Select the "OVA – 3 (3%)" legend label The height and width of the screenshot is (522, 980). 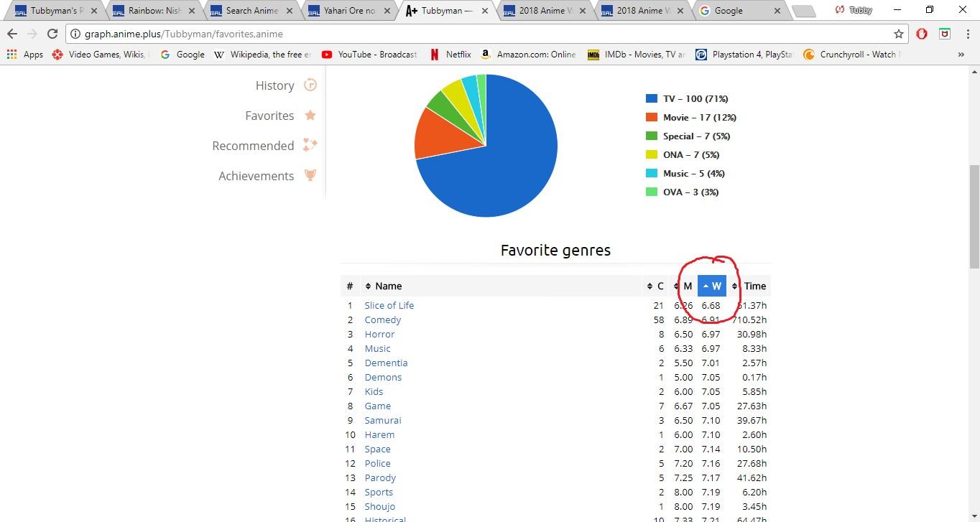click(x=690, y=192)
